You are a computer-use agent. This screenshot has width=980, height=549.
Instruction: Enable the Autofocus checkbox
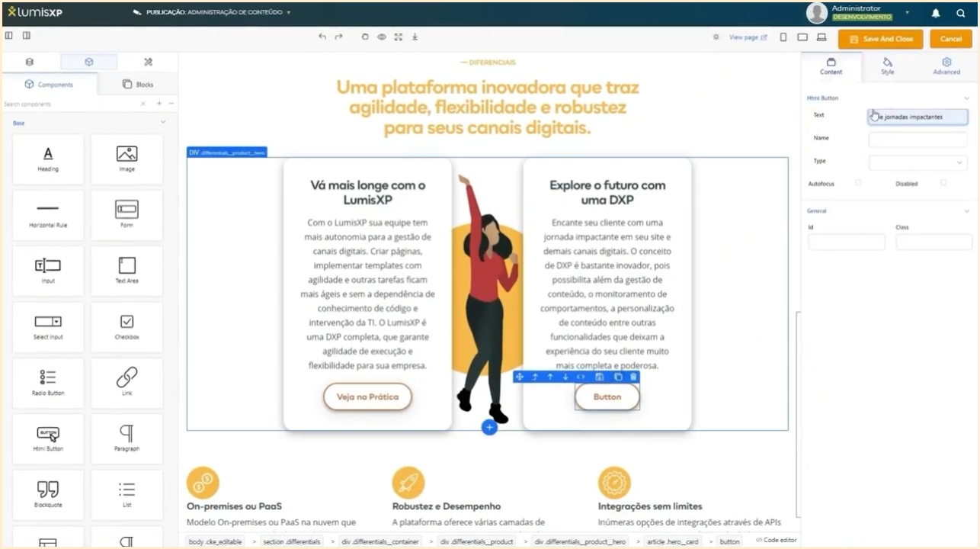860,183
